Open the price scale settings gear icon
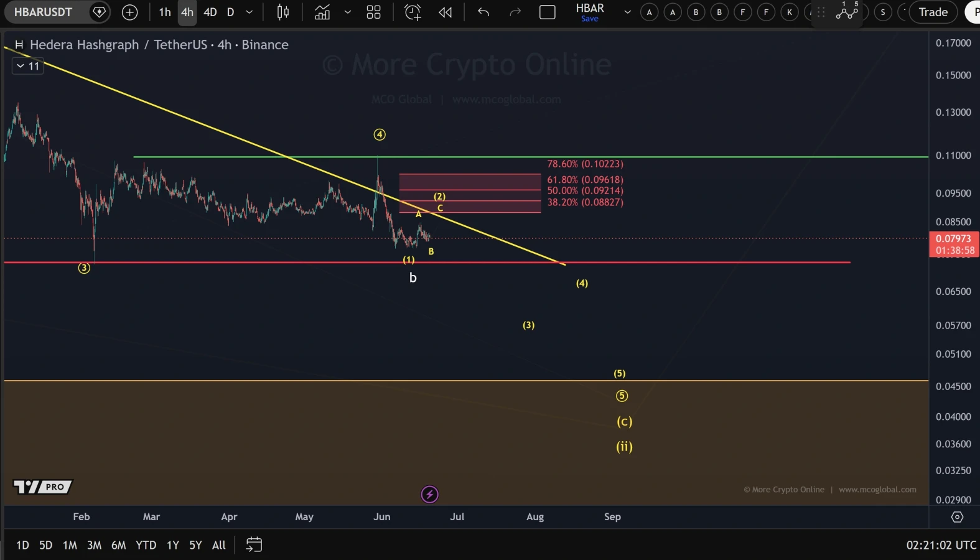Screen dimensions: 980x560 (x=957, y=517)
